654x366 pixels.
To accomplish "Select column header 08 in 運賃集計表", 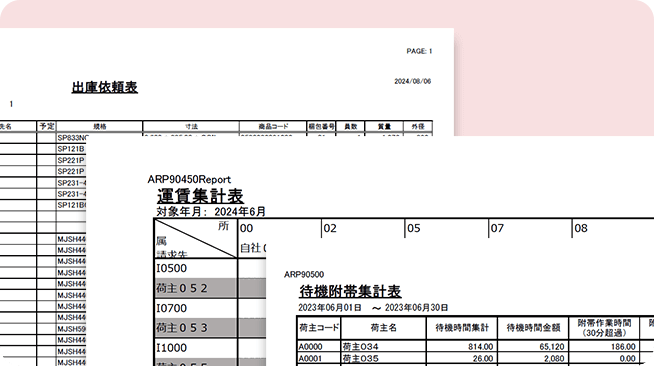I will coord(581,228).
